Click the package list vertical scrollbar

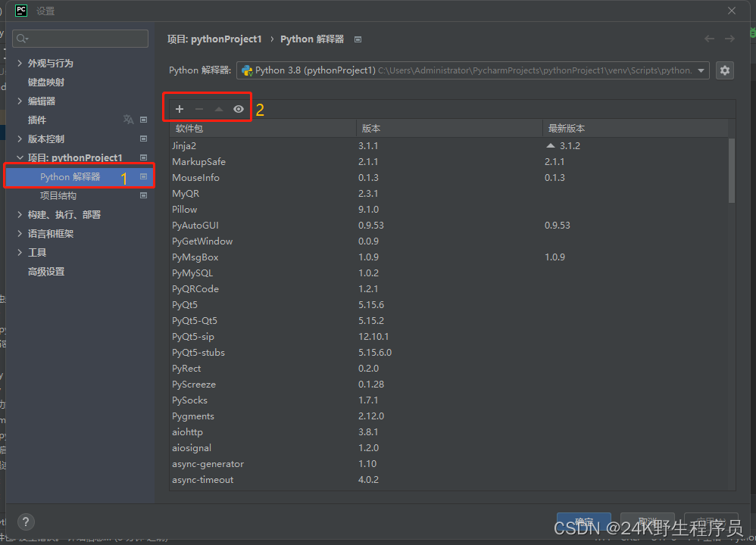click(731, 170)
